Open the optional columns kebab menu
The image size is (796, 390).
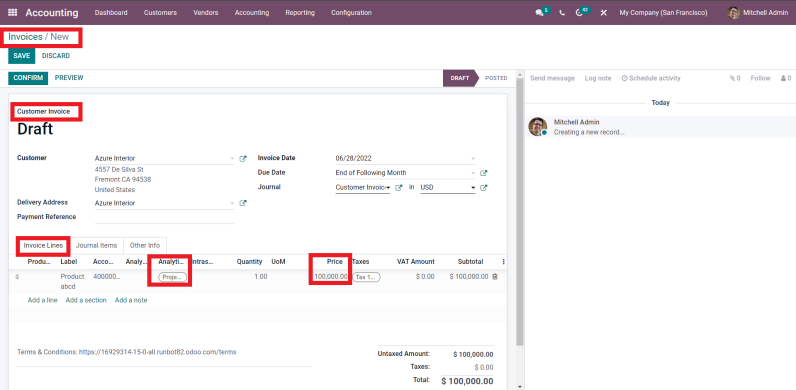[504, 262]
